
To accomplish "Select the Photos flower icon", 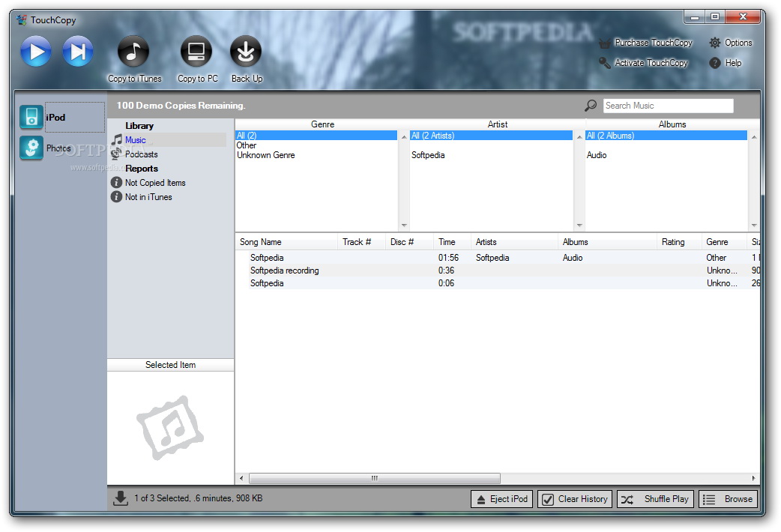I will click(x=31, y=148).
